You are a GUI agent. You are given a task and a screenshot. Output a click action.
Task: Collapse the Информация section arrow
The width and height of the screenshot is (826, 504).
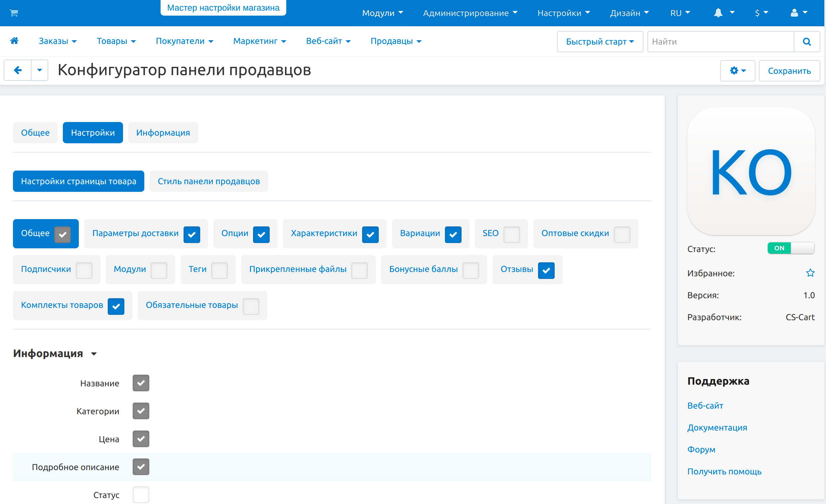click(94, 354)
